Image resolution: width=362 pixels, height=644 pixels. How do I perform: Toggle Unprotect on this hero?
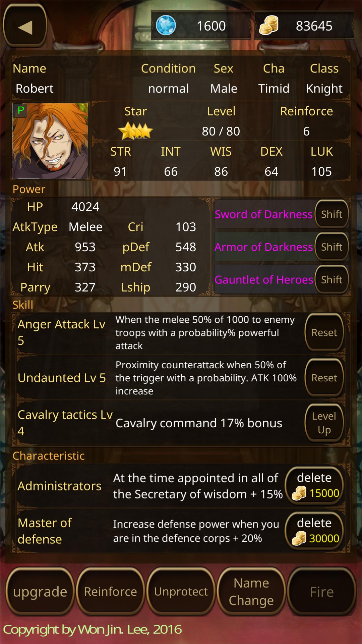pos(181,592)
